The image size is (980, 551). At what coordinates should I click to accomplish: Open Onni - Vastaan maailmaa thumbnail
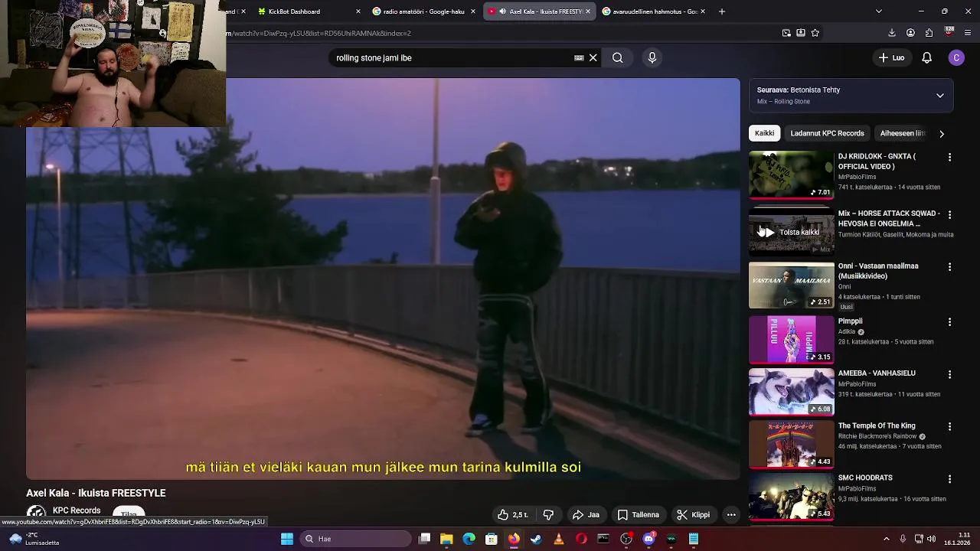(x=791, y=285)
